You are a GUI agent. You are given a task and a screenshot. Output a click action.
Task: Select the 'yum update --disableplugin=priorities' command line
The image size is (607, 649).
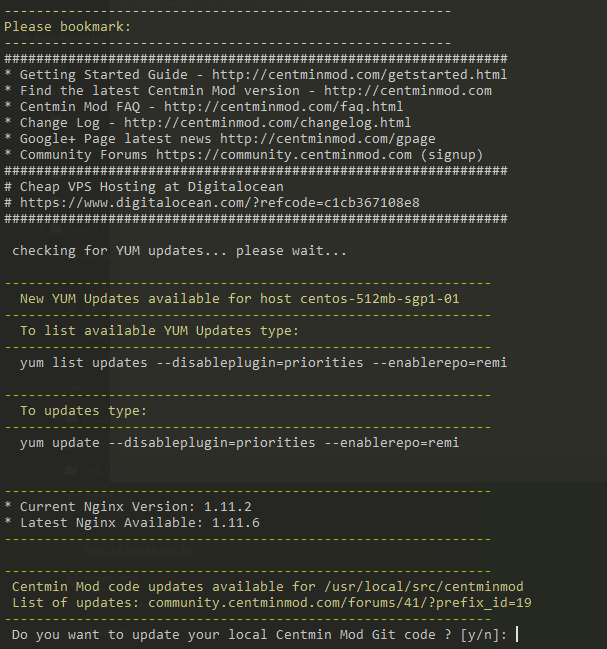pyautogui.click(x=239, y=443)
